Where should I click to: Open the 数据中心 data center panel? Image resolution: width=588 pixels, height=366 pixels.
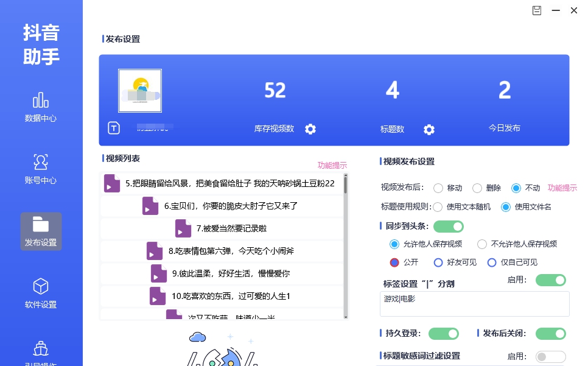[x=41, y=110]
